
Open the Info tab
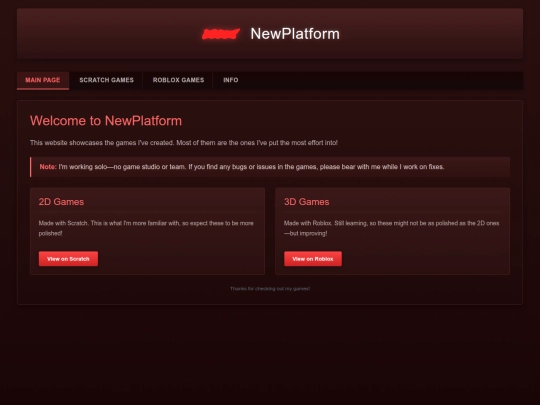coord(231,80)
